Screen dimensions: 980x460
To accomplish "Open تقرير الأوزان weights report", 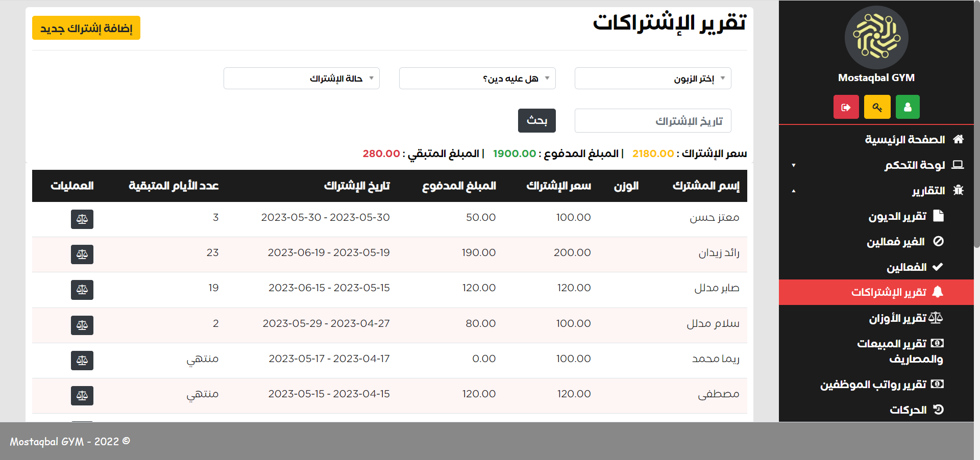I will click(897, 318).
